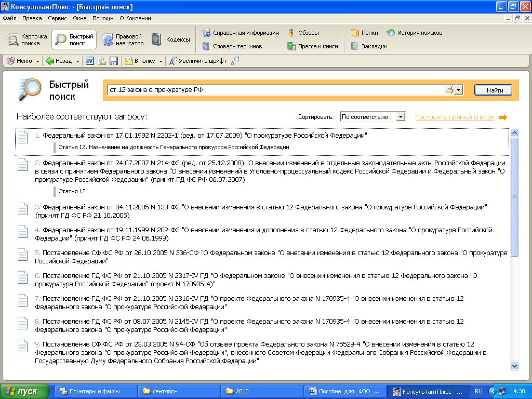Open the Кодексы section
Viewport: 532px width, 399px height.
click(170, 39)
